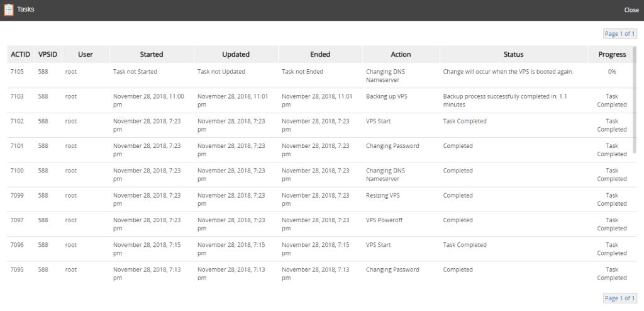Sort by the ACTID column header
The height and width of the screenshot is (311, 644).
click(20, 54)
